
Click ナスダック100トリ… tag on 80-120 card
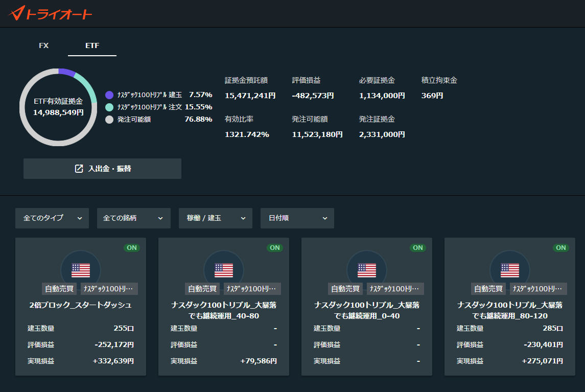coord(537,289)
